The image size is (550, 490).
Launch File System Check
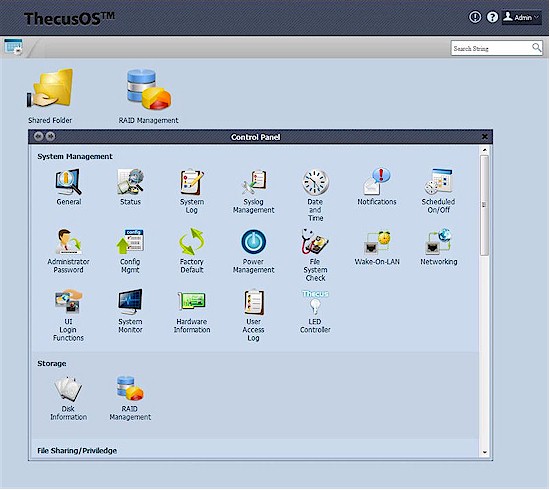point(315,255)
